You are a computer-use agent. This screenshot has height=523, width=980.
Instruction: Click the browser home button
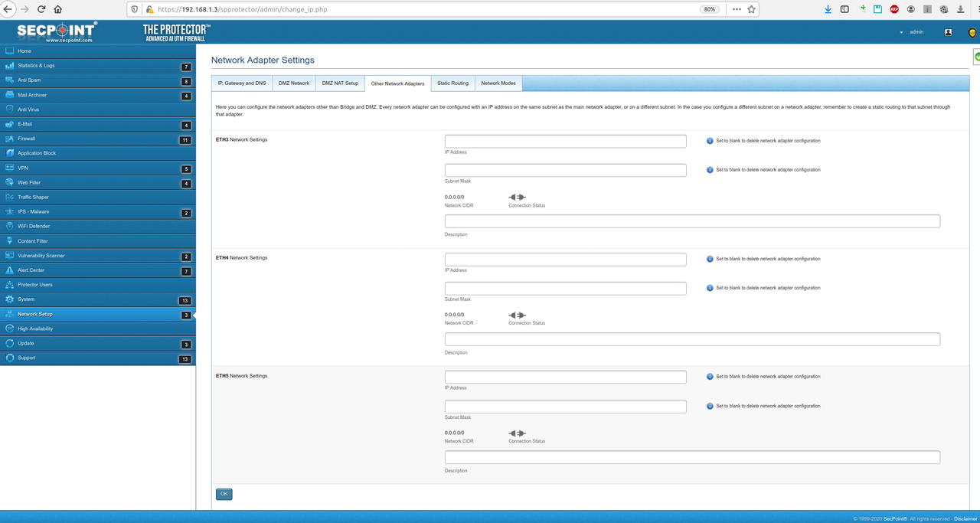pyautogui.click(x=57, y=9)
